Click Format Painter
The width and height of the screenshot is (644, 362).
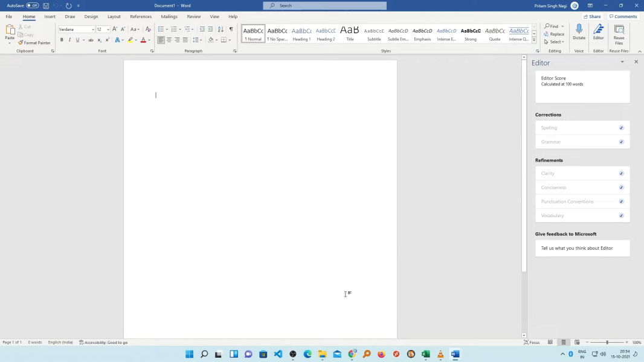coord(34,43)
